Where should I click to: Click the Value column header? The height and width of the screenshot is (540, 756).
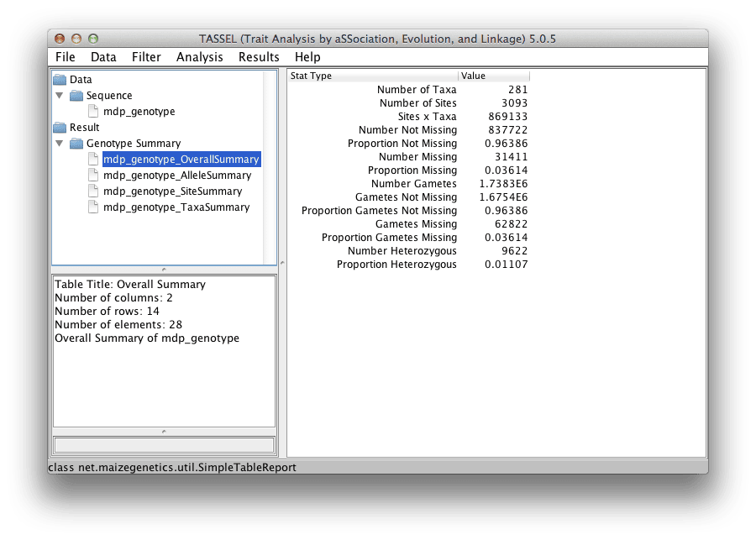coord(494,76)
